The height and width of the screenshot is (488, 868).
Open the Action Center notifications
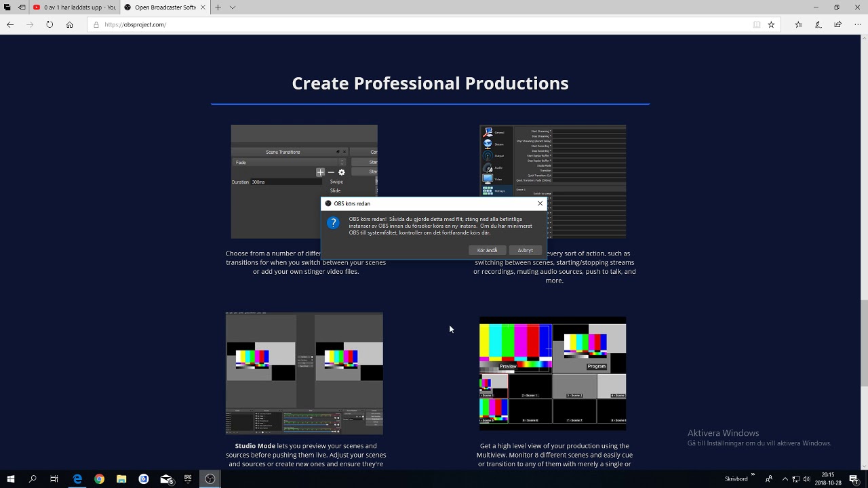[854, 479]
